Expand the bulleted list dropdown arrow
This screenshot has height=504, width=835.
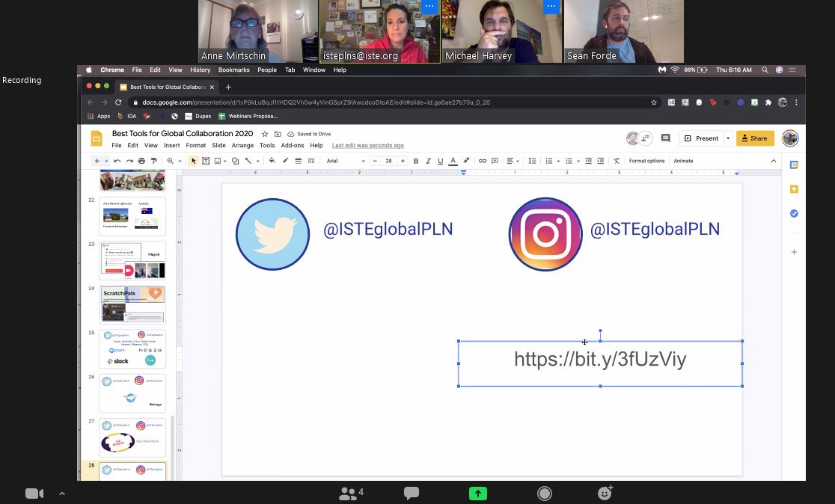578,161
